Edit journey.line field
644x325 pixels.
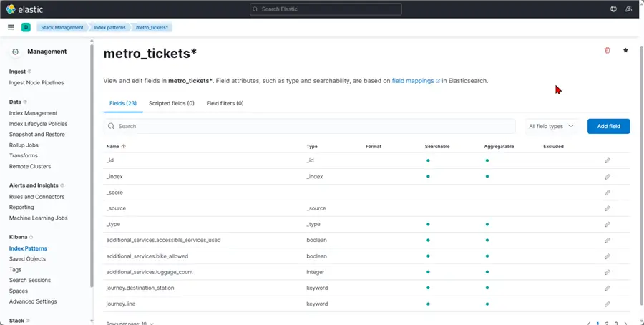[607, 304]
